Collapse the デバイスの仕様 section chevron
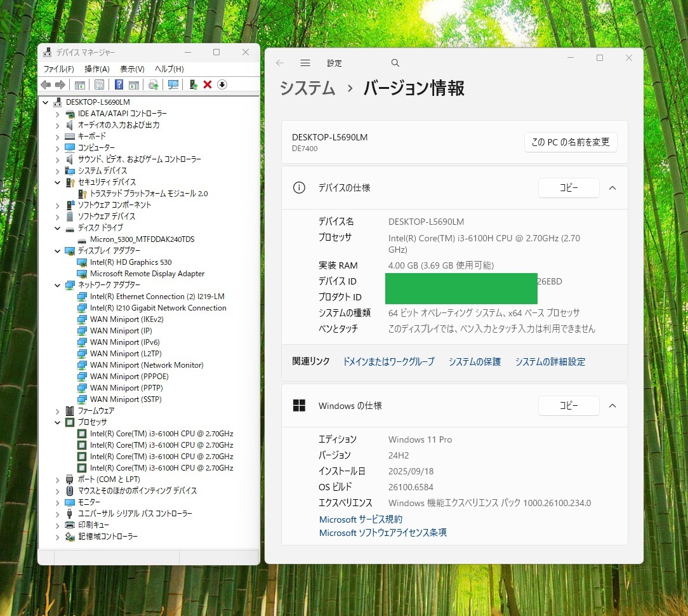 click(x=612, y=188)
